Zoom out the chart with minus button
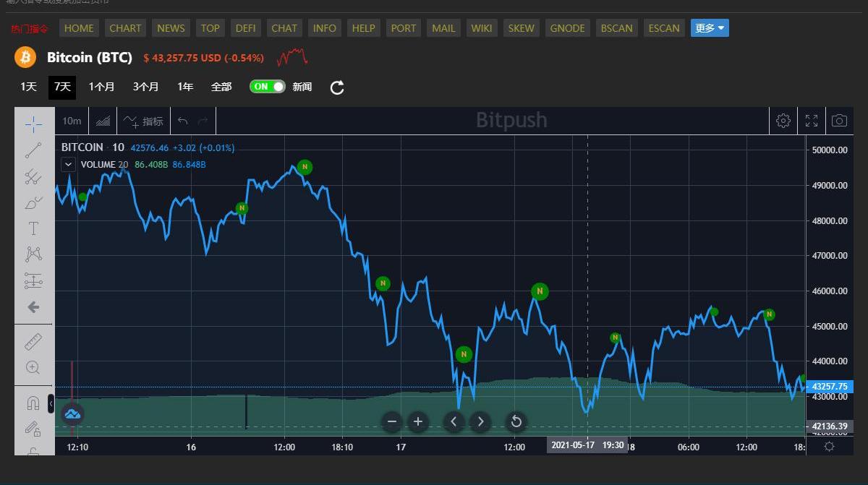The image size is (868, 485). [x=392, y=421]
